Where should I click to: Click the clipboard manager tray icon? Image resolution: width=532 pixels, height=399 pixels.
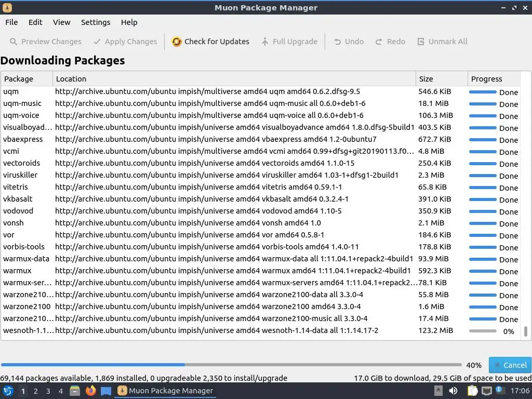(472, 391)
